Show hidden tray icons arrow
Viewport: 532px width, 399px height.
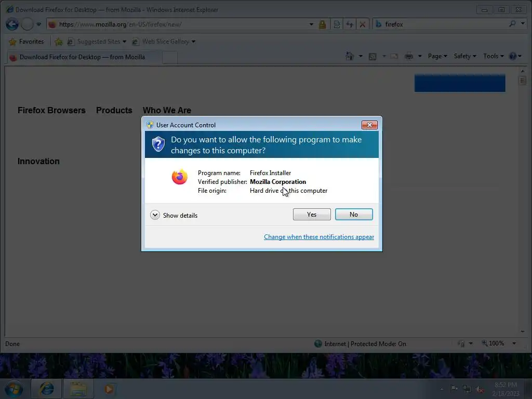click(x=442, y=389)
